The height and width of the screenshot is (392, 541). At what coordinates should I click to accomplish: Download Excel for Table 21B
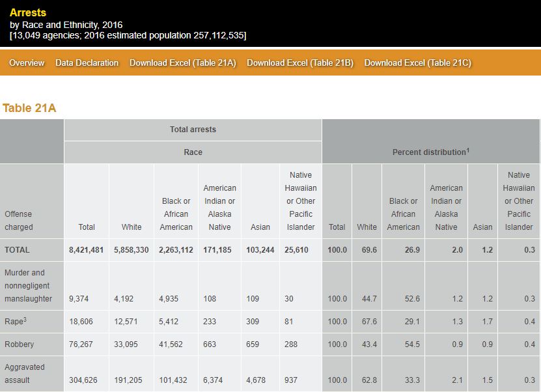click(x=299, y=63)
